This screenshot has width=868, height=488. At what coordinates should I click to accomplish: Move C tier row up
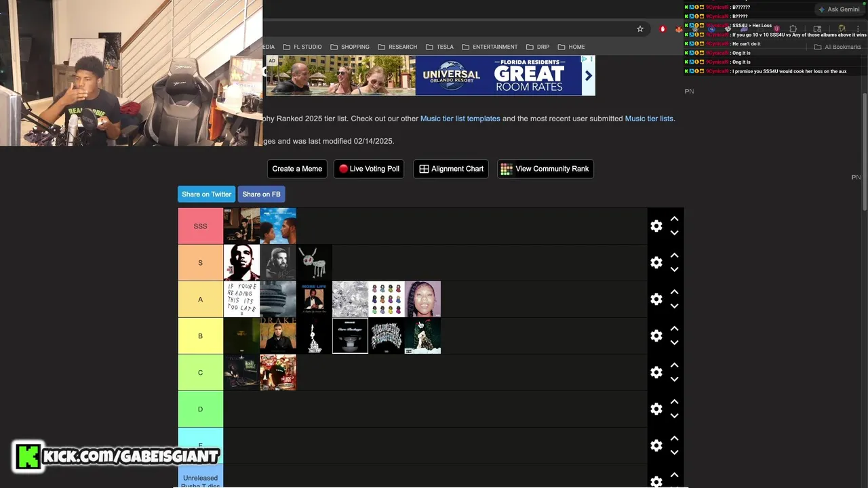click(x=674, y=365)
